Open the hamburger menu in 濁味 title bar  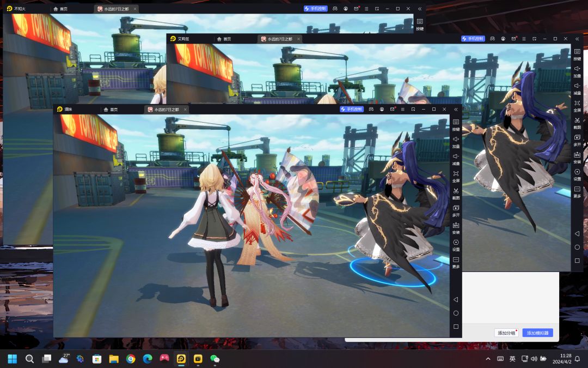(403, 109)
